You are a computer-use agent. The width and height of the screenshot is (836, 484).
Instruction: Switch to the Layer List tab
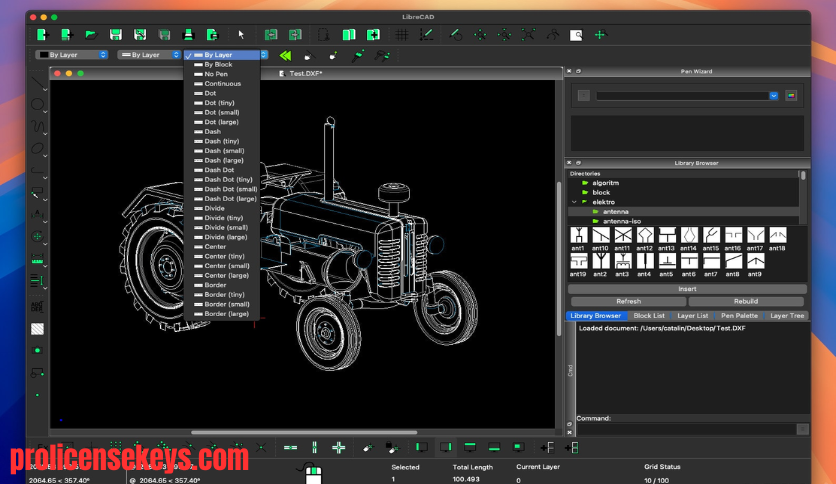693,316
